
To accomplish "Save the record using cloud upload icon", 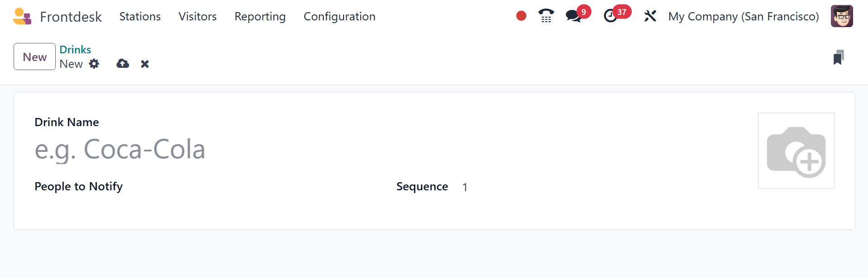I will (x=123, y=64).
